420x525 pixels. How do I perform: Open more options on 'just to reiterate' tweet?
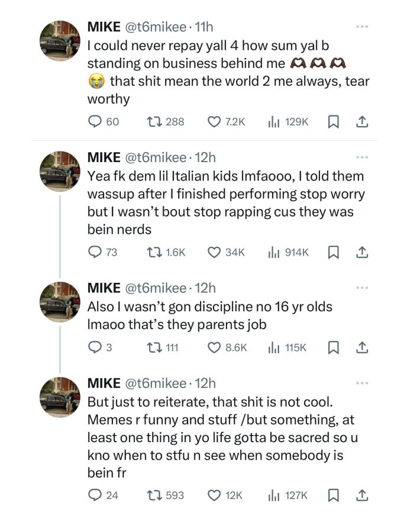[x=362, y=383]
